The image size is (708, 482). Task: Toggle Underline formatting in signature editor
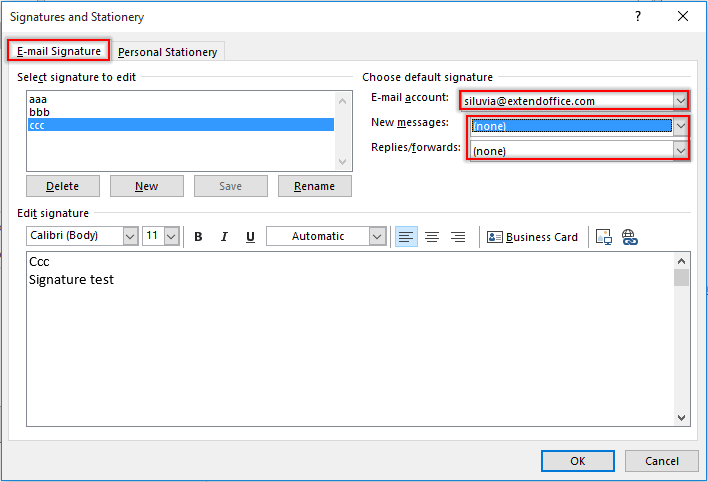(x=250, y=237)
